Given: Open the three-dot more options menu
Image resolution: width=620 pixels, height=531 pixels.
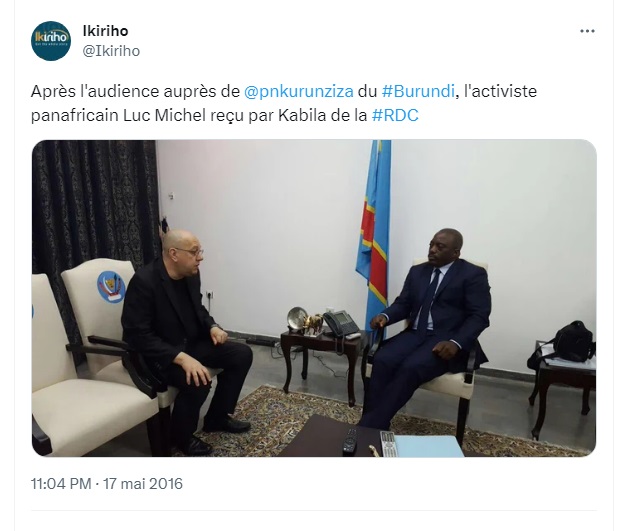Looking at the screenshot, I should click(x=587, y=31).
